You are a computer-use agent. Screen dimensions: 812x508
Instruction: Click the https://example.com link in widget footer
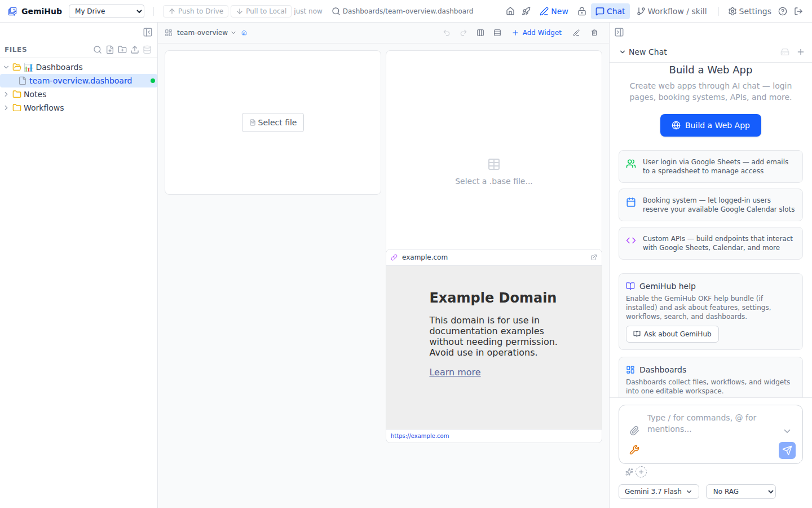tap(420, 436)
